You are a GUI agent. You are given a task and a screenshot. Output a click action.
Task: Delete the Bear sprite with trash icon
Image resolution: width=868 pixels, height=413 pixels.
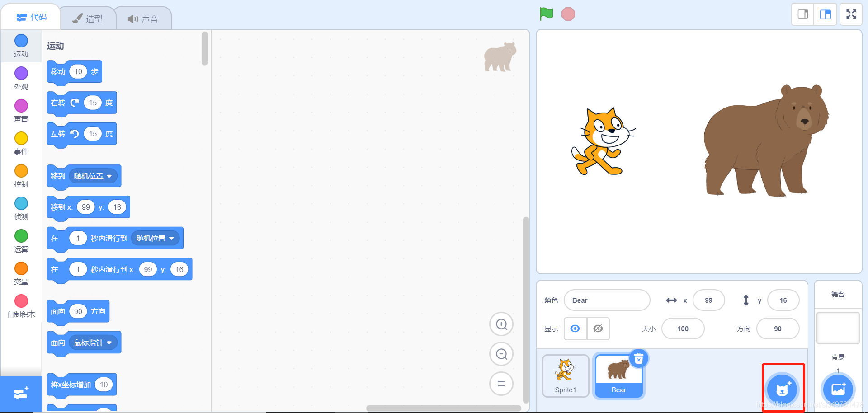coord(638,359)
